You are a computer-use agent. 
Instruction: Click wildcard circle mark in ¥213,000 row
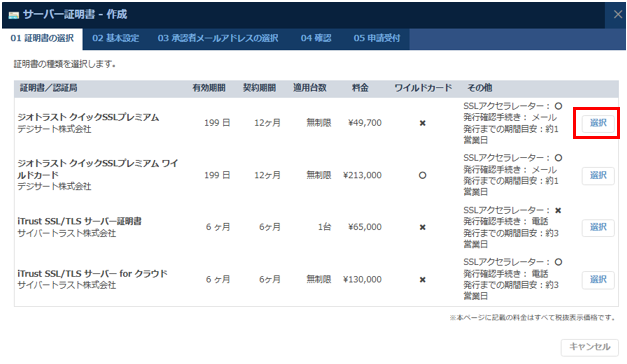pos(422,175)
